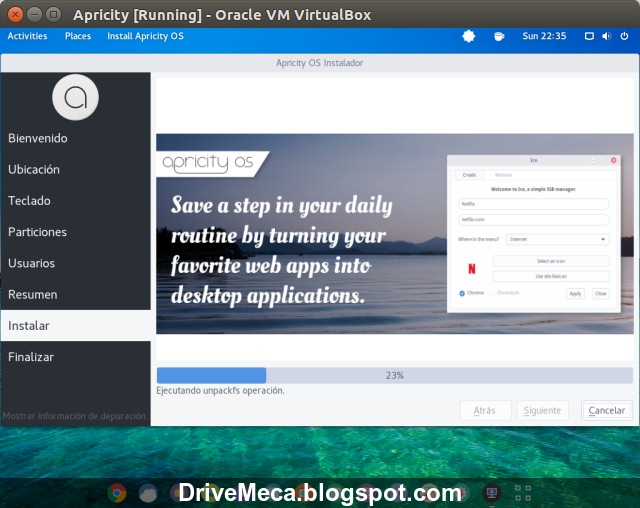
Task: Open the volume speaker indicator
Action: coord(607,36)
